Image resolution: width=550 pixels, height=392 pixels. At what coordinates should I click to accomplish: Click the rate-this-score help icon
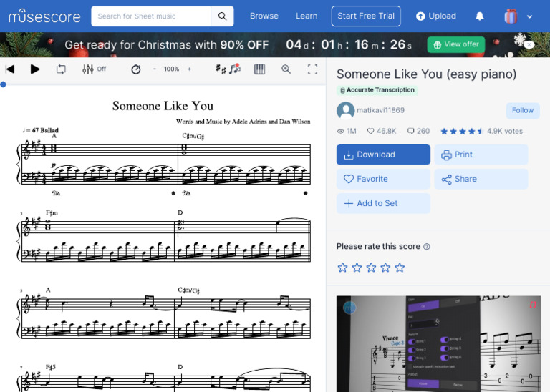(x=427, y=247)
